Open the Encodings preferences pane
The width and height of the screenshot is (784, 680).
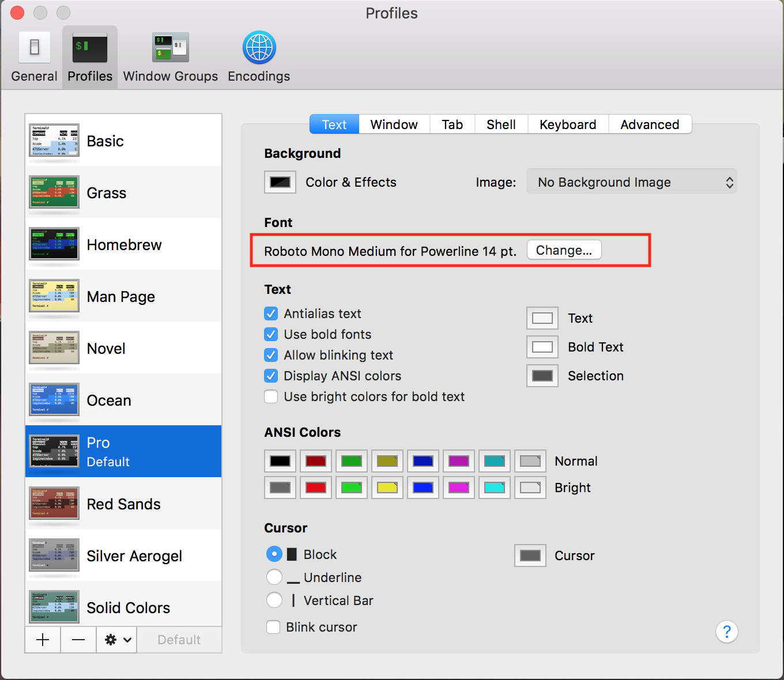(259, 57)
